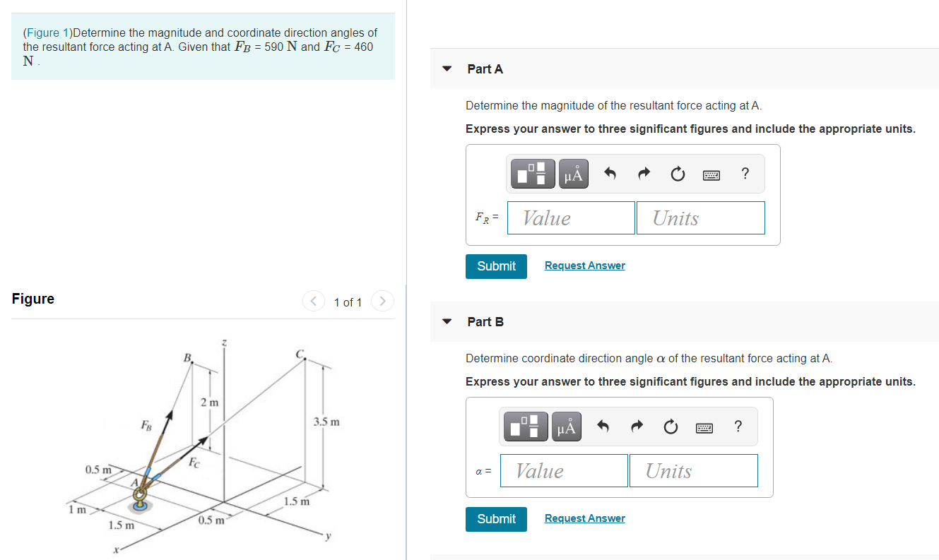Open Request Answer for Part B
Viewport: 939px width, 560px height.
(x=584, y=518)
